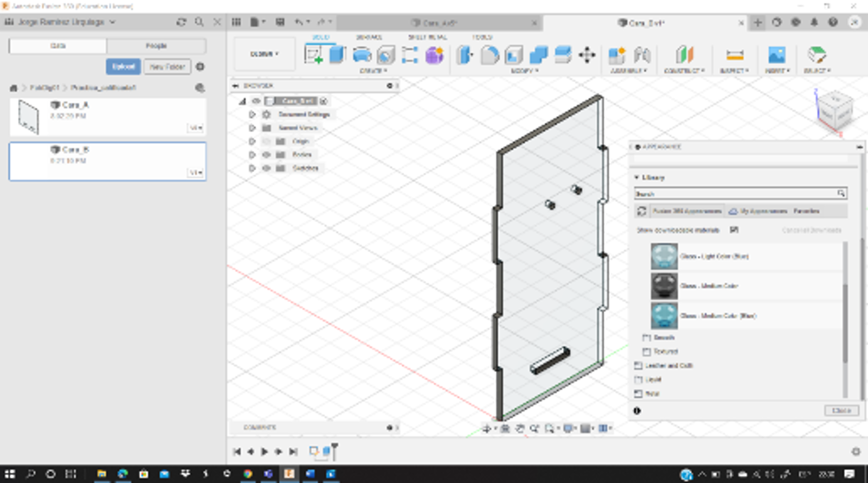Click the Undo arrow
868x483 pixels.
click(299, 22)
